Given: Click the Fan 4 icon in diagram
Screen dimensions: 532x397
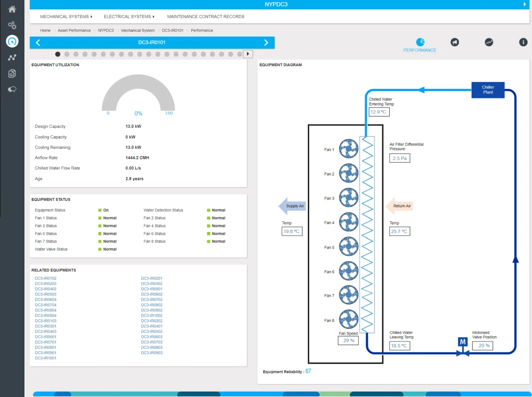Looking at the screenshot, I should [348, 222].
